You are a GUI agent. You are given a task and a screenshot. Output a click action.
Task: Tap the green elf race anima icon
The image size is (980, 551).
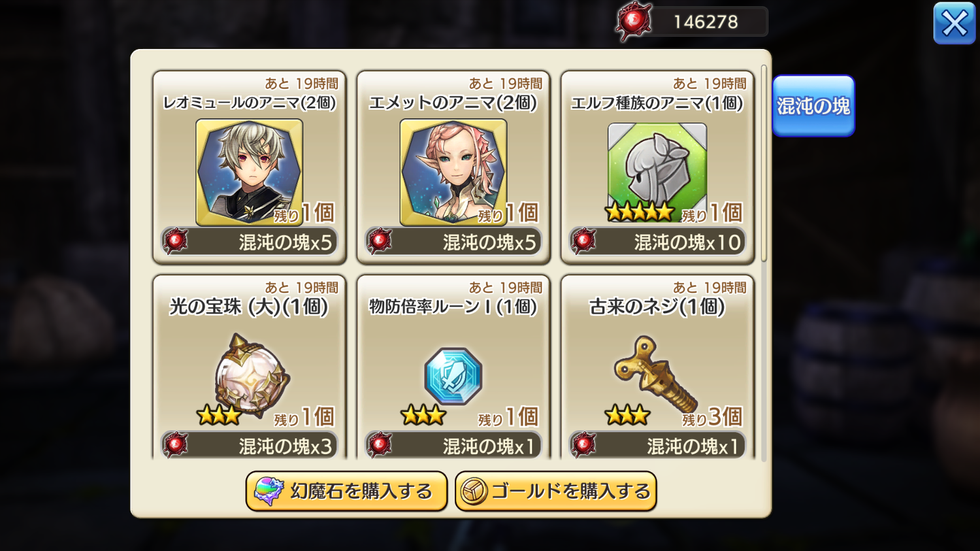pos(657,168)
